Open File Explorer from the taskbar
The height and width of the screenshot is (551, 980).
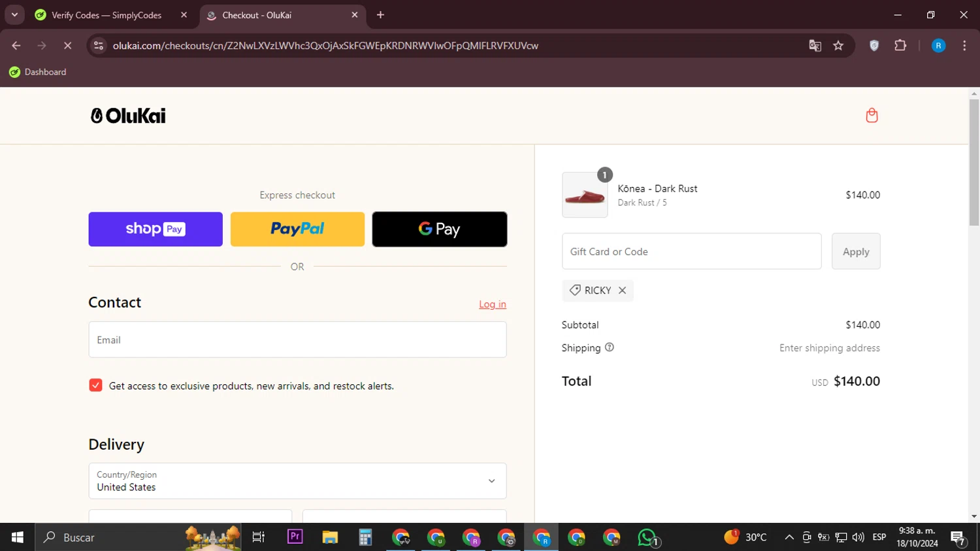point(330,537)
